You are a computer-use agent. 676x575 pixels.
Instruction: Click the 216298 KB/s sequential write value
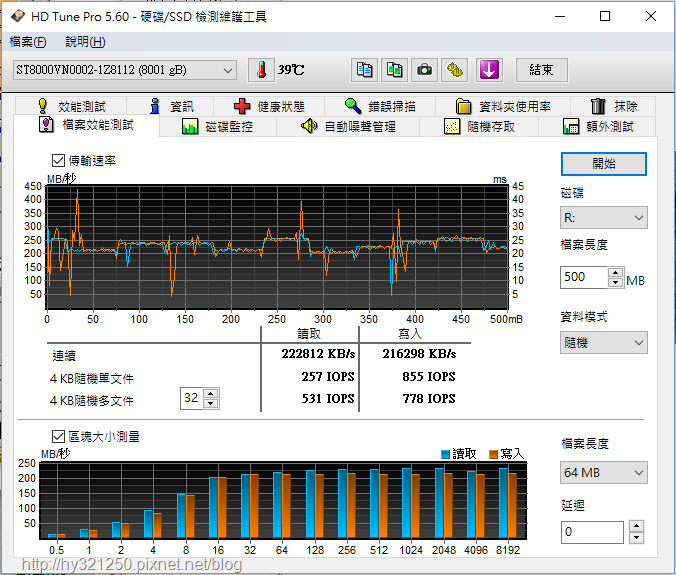tap(419, 354)
